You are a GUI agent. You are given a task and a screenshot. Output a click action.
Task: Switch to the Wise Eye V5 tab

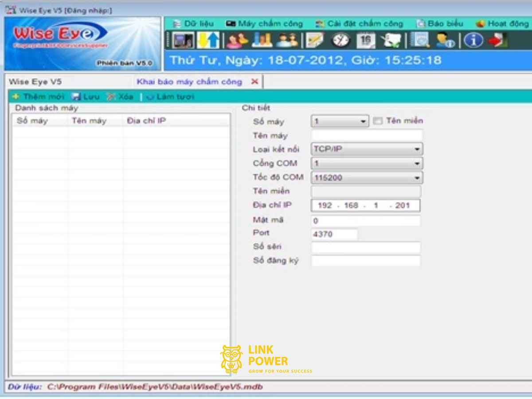pos(35,82)
